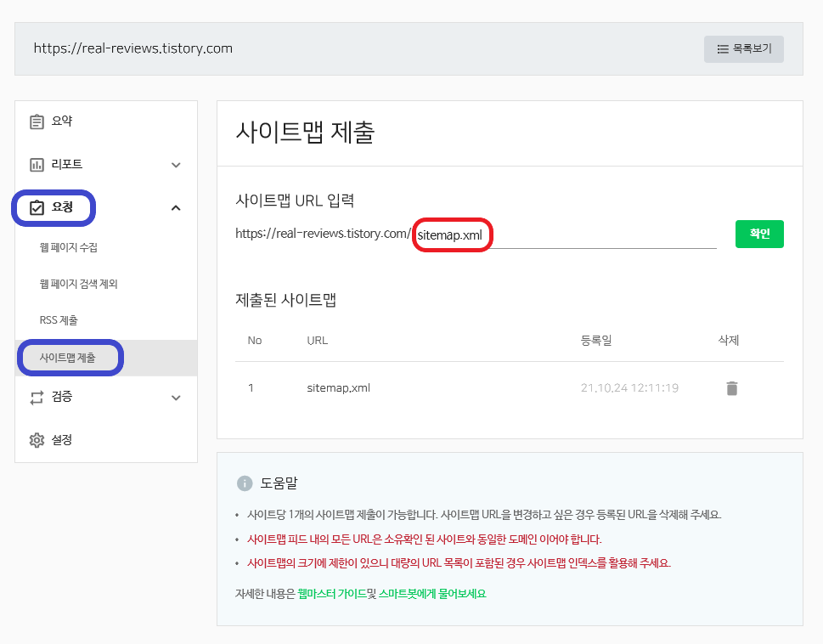
Task: Click the green 확인 button
Action: coord(759,234)
